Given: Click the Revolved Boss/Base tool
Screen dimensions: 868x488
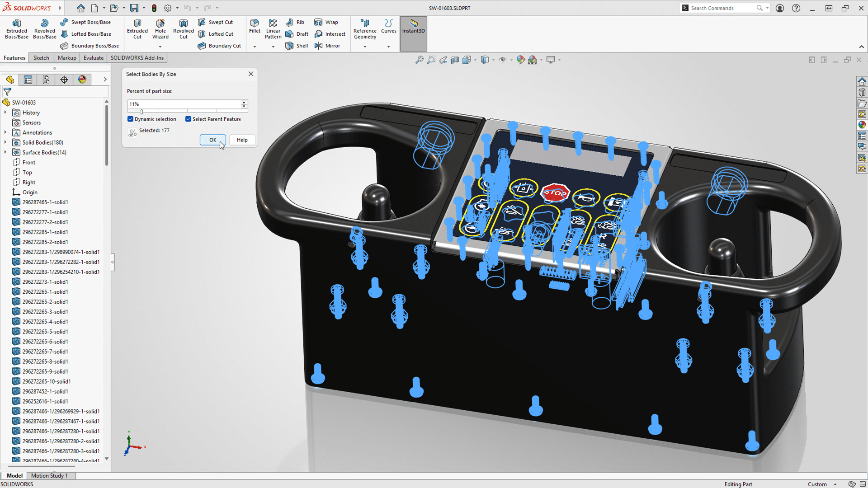Looking at the screenshot, I should click(x=44, y=28).
